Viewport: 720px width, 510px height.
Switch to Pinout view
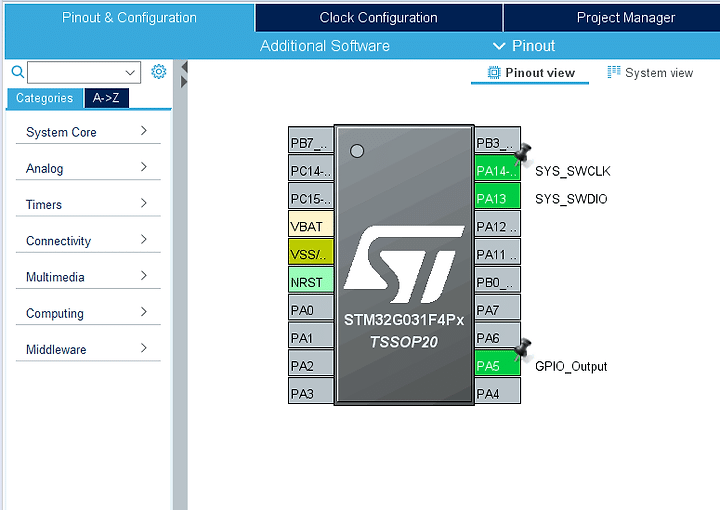coord(530,73)
